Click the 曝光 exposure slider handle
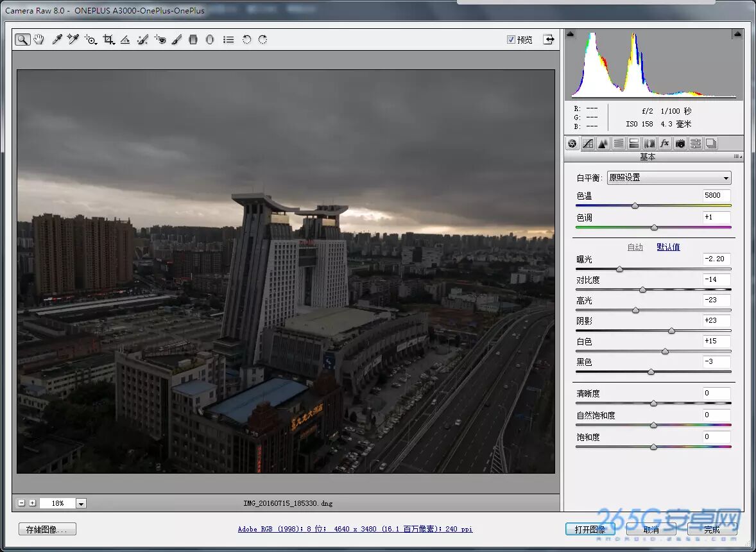 pyautogui.click(x=619, y=269)
